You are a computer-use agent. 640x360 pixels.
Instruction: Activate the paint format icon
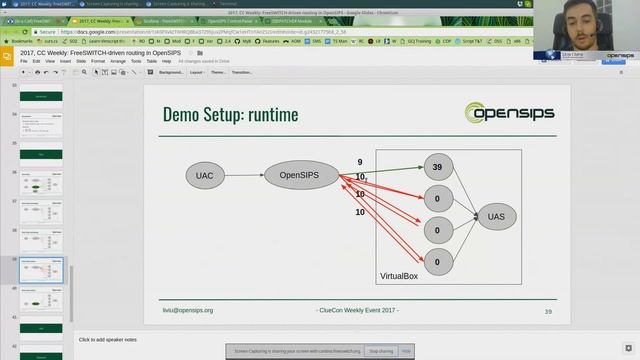click(x=64, y=72)
